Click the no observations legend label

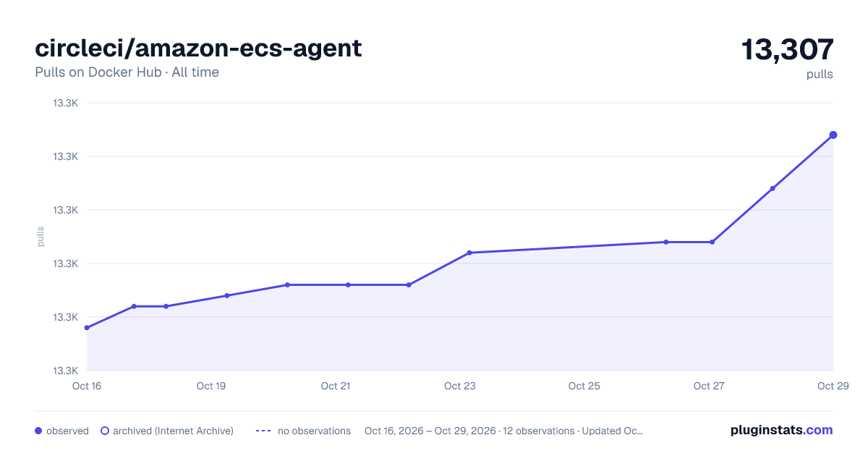[314, 431]
